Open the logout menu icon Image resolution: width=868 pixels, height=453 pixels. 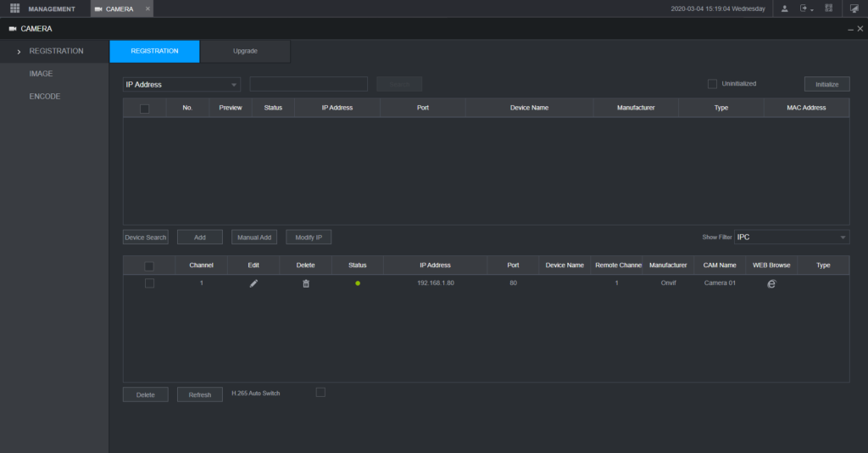pyautogui.click(x=805, y=8)
